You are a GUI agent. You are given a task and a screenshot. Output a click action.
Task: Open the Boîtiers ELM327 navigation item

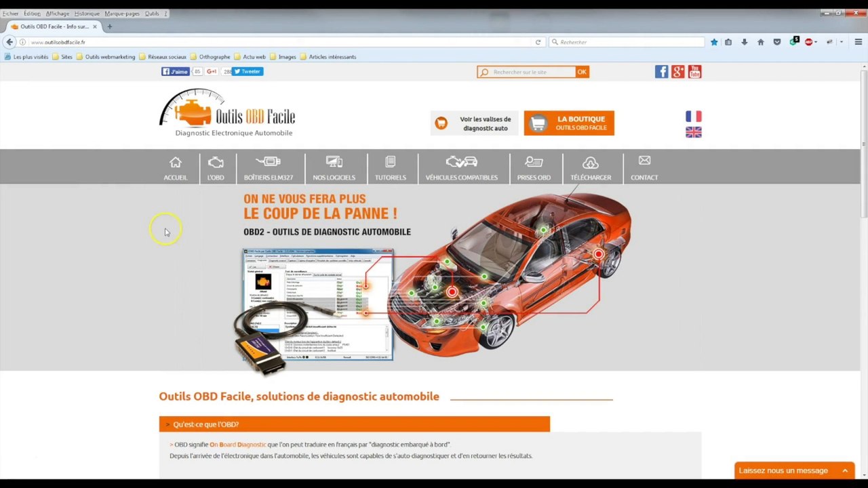coord(269,168)
